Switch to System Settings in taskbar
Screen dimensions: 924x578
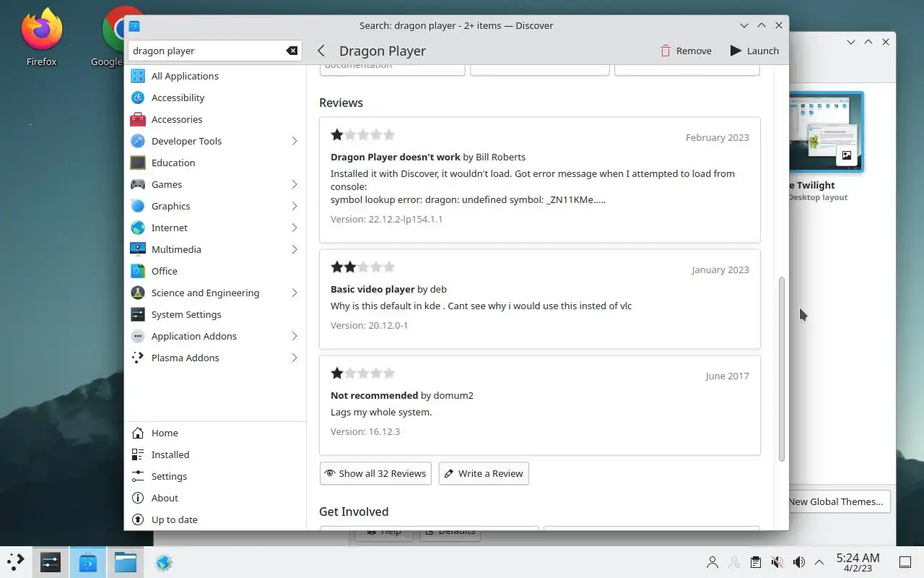click(51, 562)
